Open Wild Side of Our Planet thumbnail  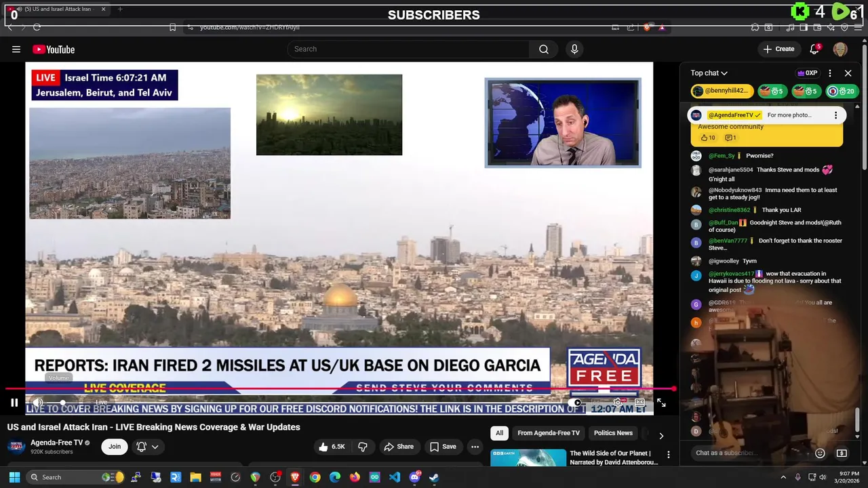tap(528, 457)
